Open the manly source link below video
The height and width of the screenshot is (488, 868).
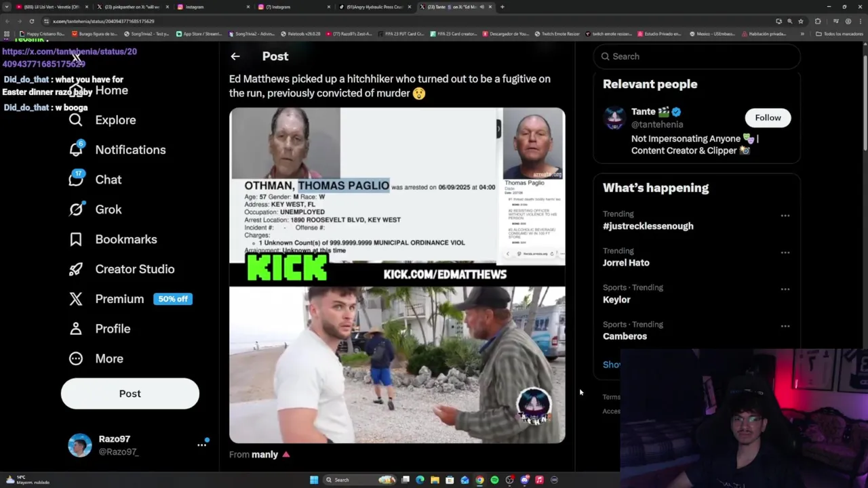(x=264, y=455)
